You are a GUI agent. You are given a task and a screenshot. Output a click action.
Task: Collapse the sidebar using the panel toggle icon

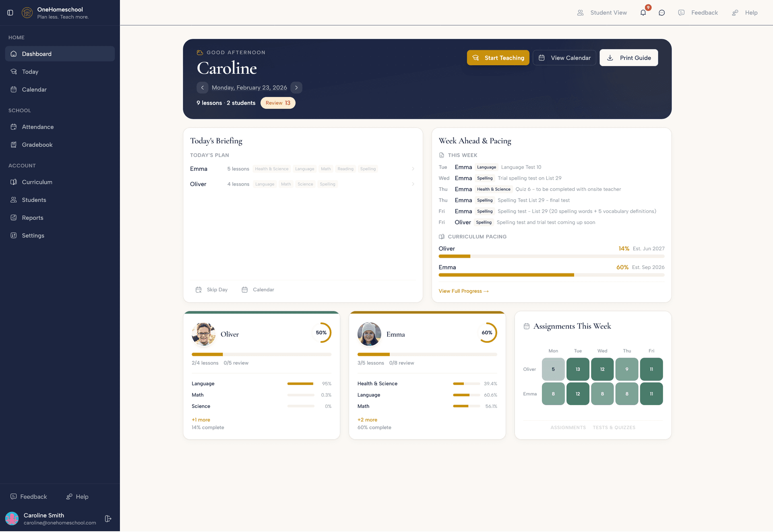click(10, 12)
